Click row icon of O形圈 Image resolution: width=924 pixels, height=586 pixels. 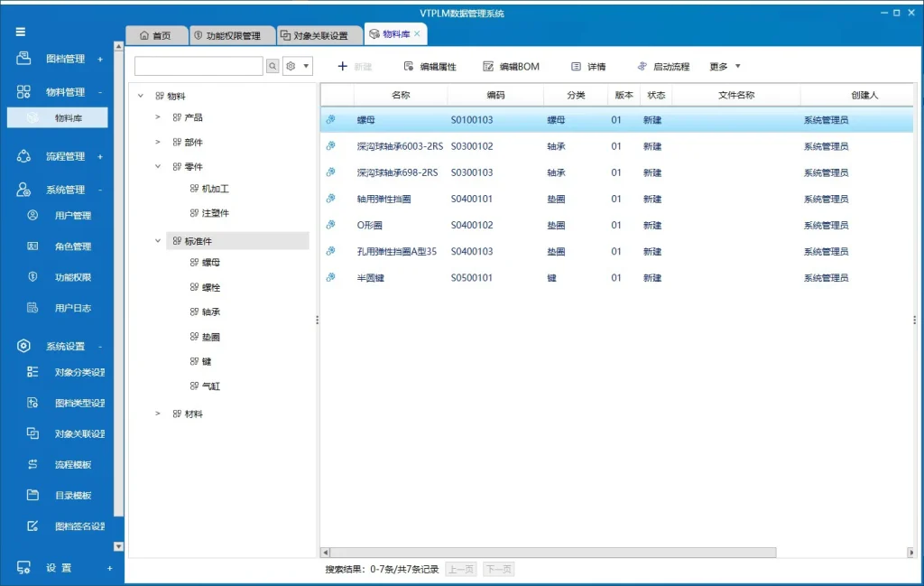[x=331, y=225]
